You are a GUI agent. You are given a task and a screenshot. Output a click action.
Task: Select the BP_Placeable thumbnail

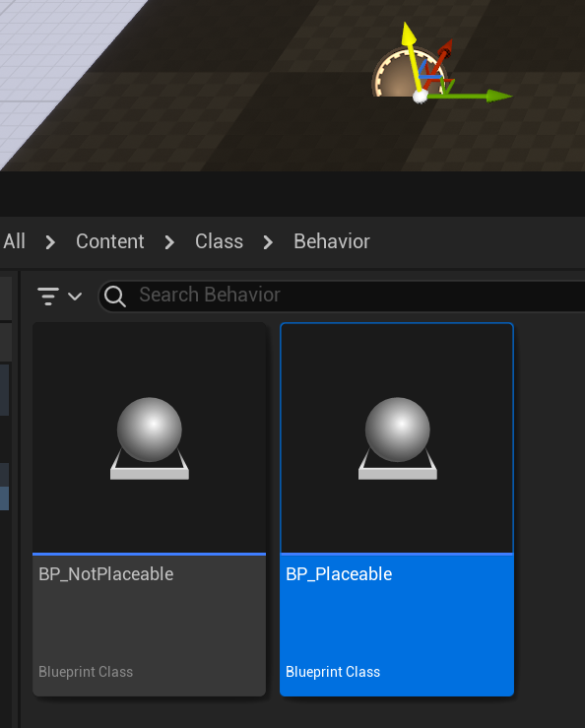point(397,437)
